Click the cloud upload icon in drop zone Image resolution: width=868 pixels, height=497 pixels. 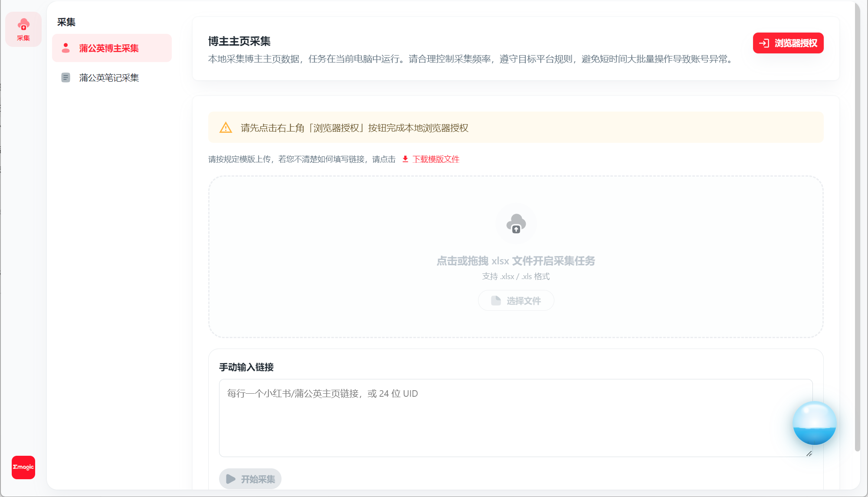[516, 224]
